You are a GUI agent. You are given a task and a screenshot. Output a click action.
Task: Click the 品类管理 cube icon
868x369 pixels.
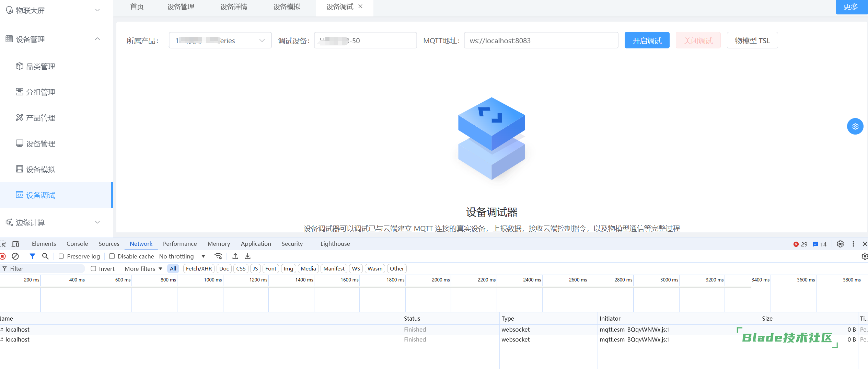20,66
